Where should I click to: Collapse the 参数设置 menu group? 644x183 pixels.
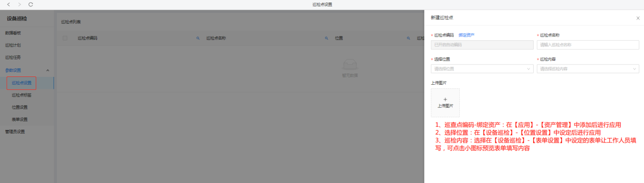coord(48,70)
